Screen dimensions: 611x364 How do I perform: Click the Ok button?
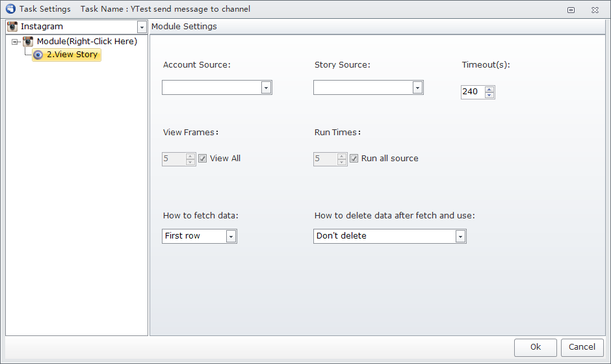536,347
